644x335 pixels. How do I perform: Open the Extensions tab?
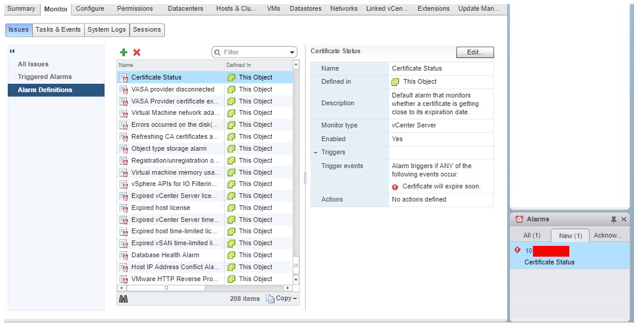coord(433,8)
